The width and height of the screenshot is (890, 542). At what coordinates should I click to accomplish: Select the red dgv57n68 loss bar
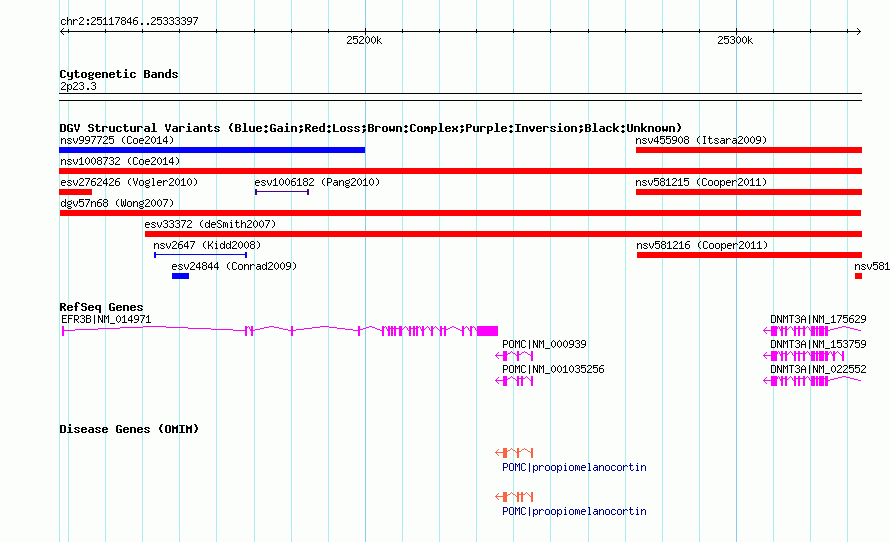[460, 213]
